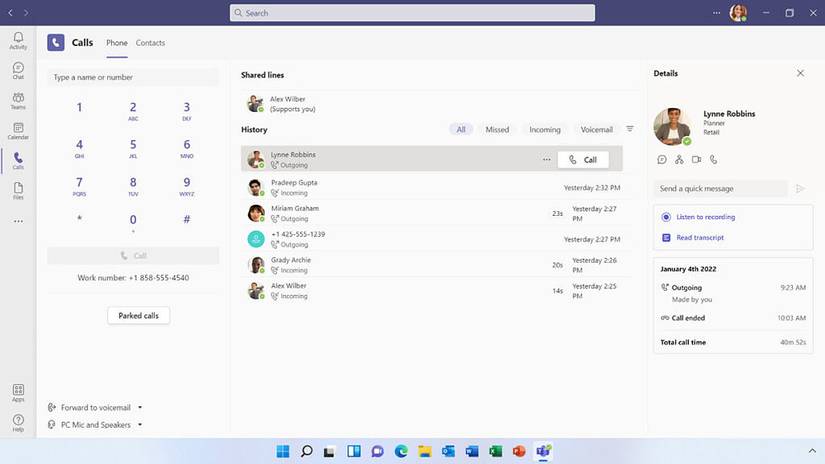Dial digit 9 on keypad
825x464 pixels.
click(x=187, y=186)
